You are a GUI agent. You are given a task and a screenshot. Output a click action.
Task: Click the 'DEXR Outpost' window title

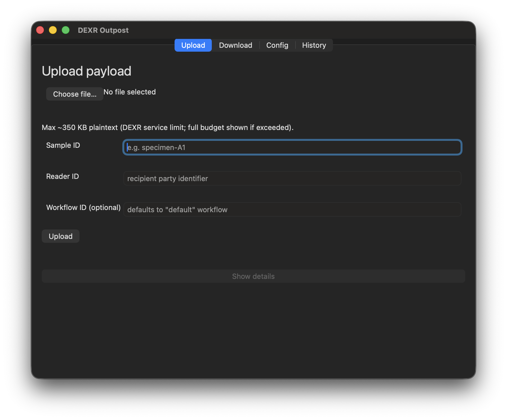click(103, 30)
